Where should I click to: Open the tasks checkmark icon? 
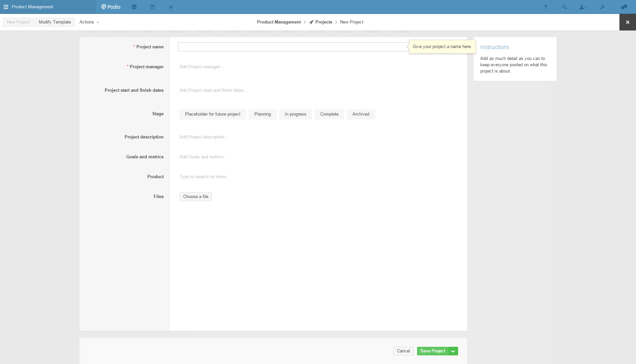tap(171, 7)
